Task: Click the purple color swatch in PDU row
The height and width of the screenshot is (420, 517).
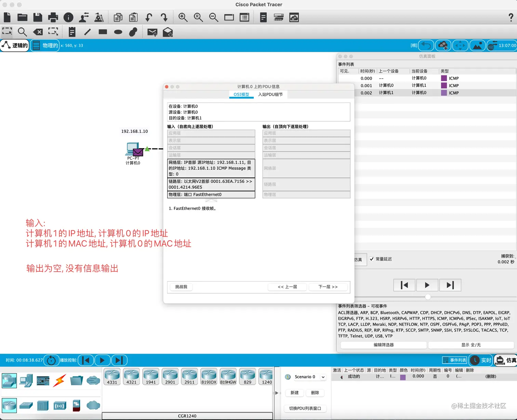Action: [x=403, y=377]
